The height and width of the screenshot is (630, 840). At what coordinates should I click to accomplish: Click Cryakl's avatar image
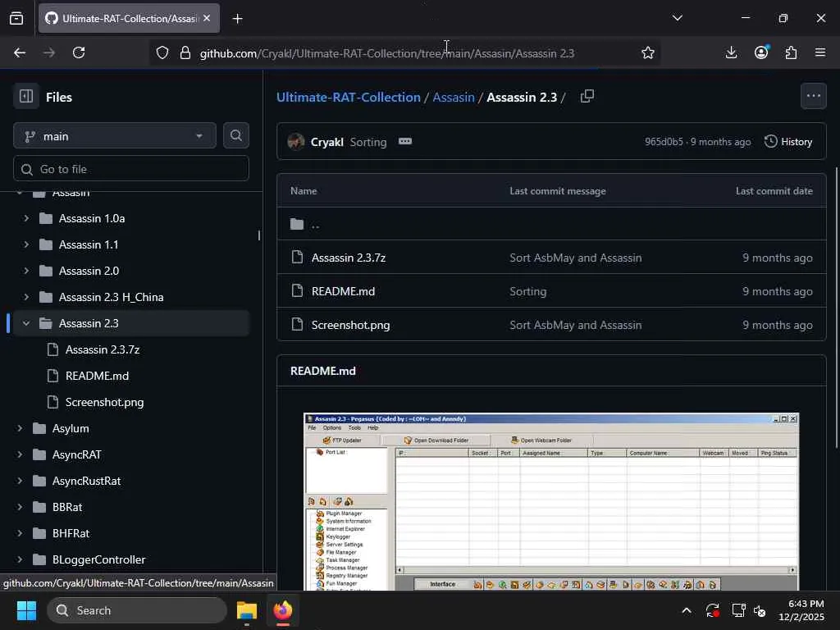coord(296,141)
